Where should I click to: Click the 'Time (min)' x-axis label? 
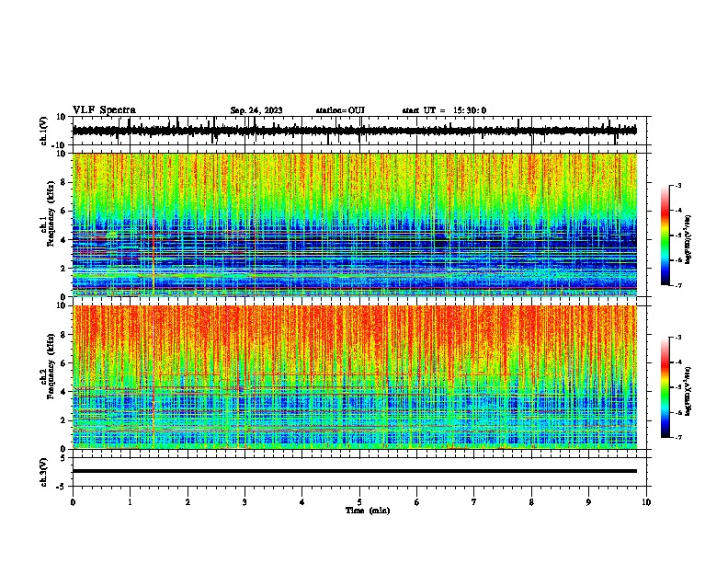click(x=368, y=511)
